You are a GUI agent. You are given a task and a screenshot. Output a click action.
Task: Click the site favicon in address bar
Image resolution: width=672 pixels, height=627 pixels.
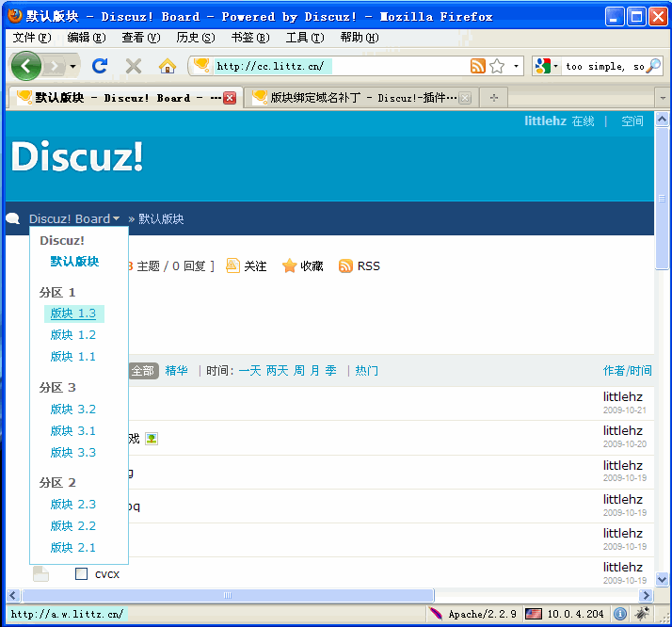pyautogui.click(x=201, y=65)
